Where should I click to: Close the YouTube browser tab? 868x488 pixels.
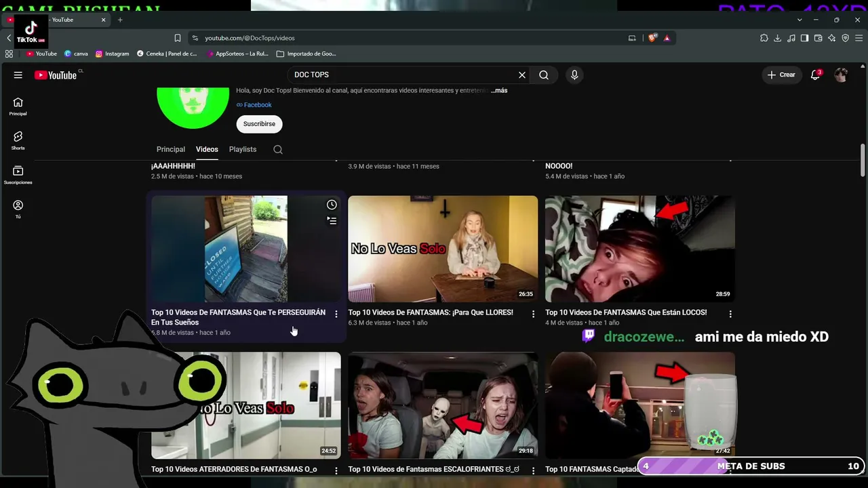(104, 20)
